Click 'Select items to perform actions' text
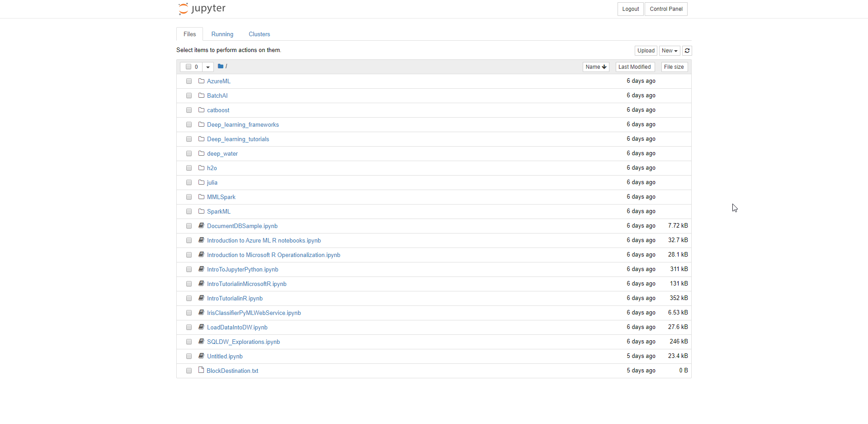 point(229,50)
